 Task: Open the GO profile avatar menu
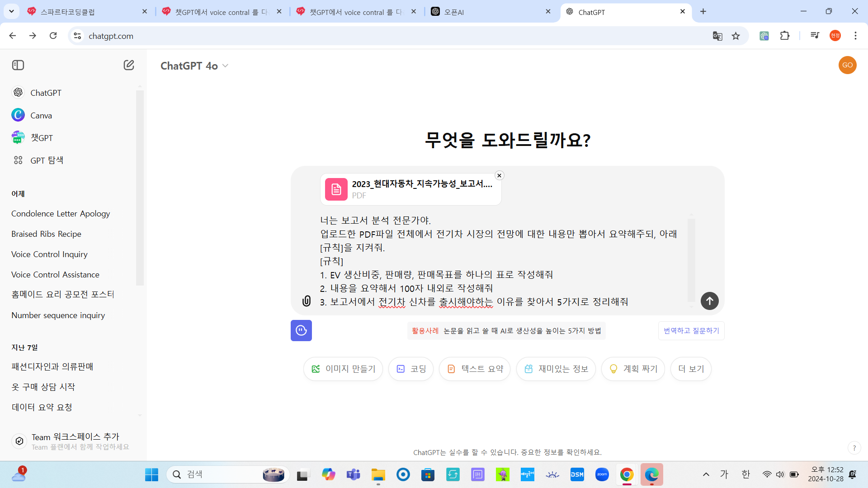[x=847, y=65]
